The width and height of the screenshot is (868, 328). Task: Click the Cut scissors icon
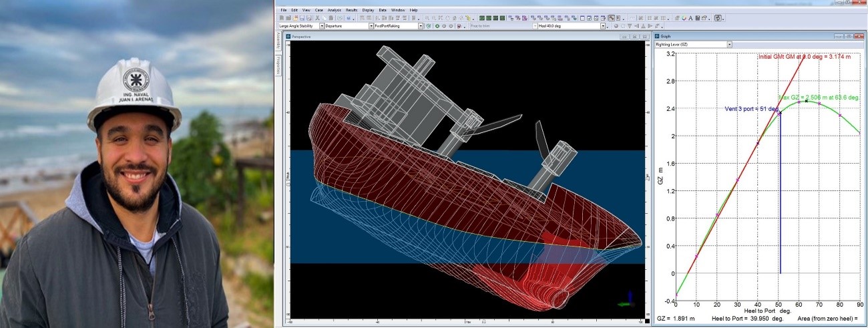(x=318, y=18)
